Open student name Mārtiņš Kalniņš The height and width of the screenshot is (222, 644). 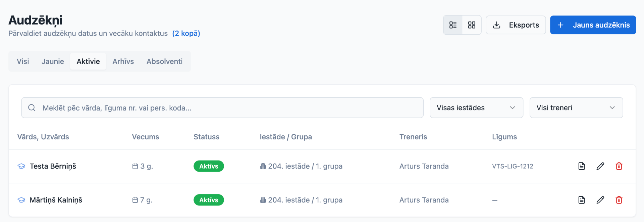(x=56, y=200)
